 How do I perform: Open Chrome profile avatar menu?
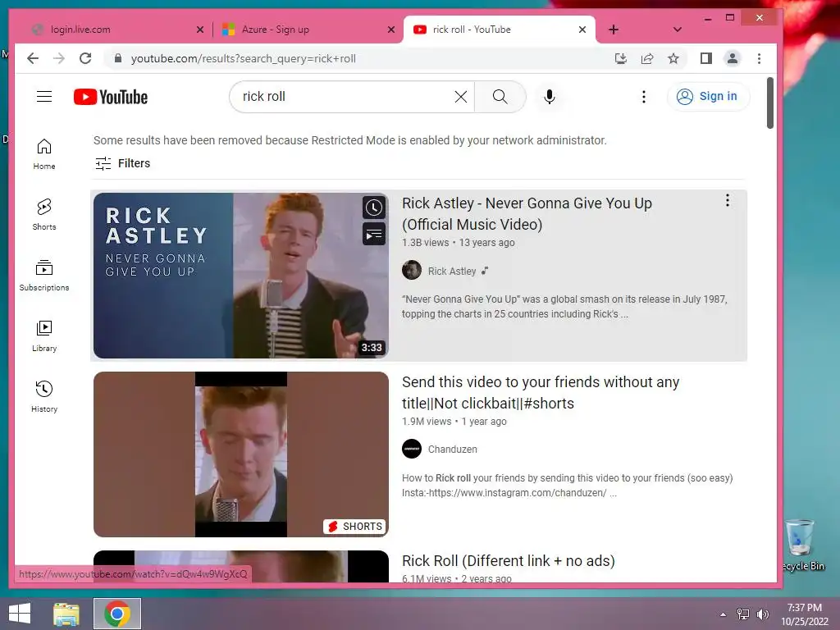[x=733, y=58]
